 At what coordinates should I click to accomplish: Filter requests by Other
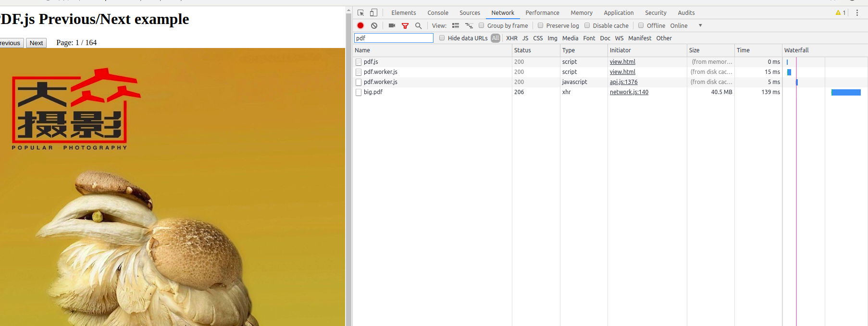[664, 38]
